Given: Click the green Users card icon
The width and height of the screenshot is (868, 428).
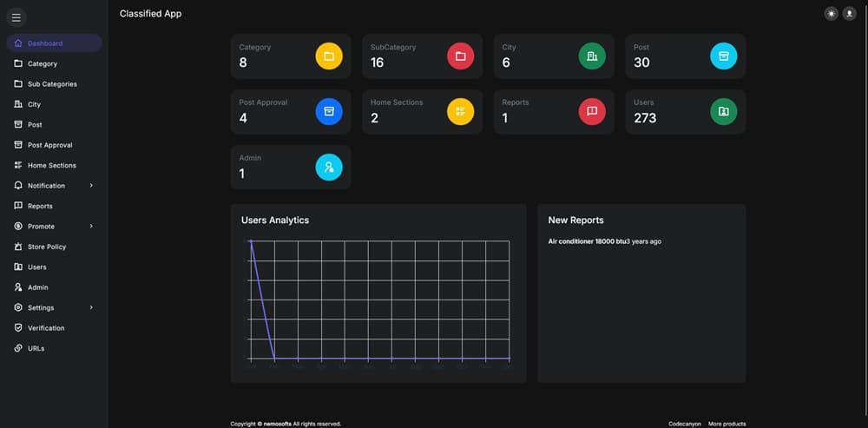Looking at the screenshot, I should click(723, 111).
